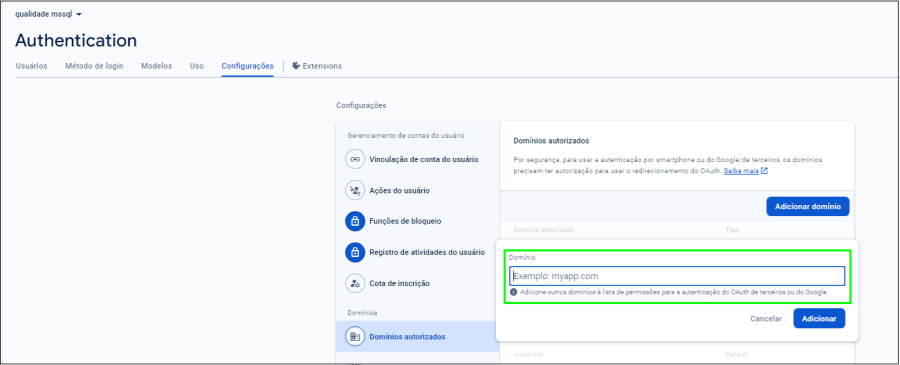Open the Extensions tab

(317, 66)
